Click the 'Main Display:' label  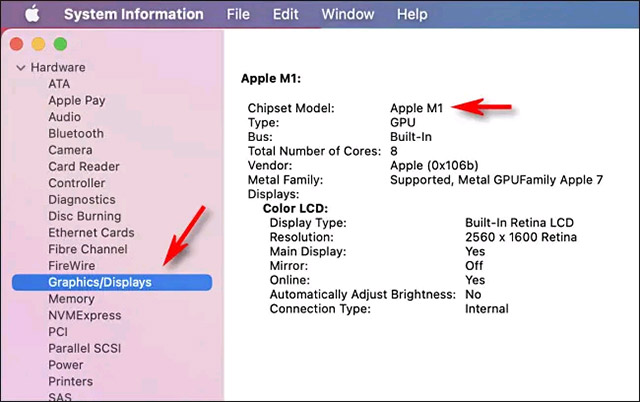point(308,251)
